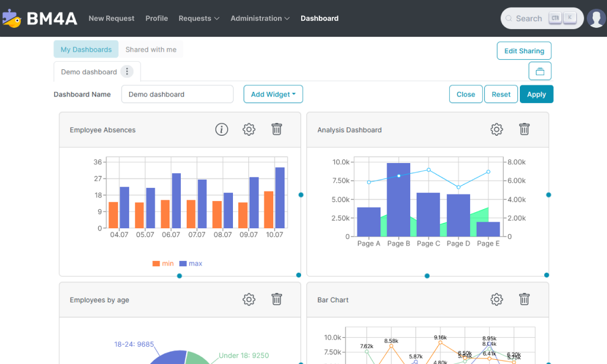Image resolution: width=607 pixels, height=364 pixels.
Task: Open settings for Analysis Dashboard widget
Action: tap(497, 129)
